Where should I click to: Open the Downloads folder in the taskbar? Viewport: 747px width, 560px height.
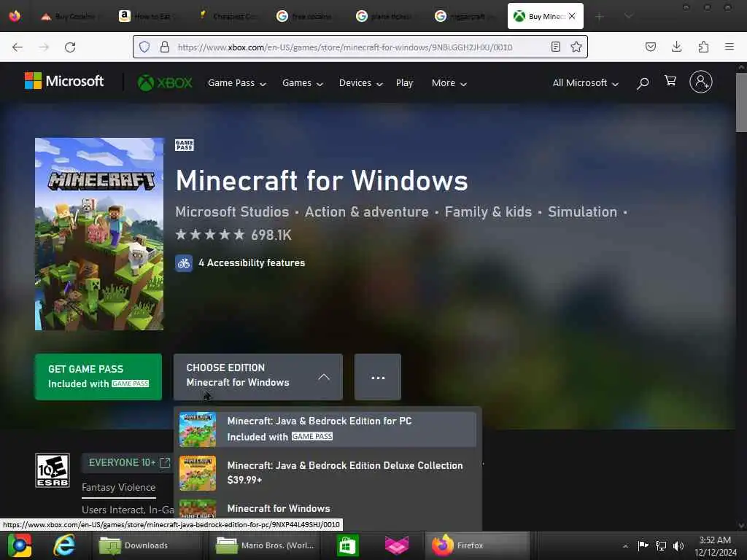pos(146,545)
